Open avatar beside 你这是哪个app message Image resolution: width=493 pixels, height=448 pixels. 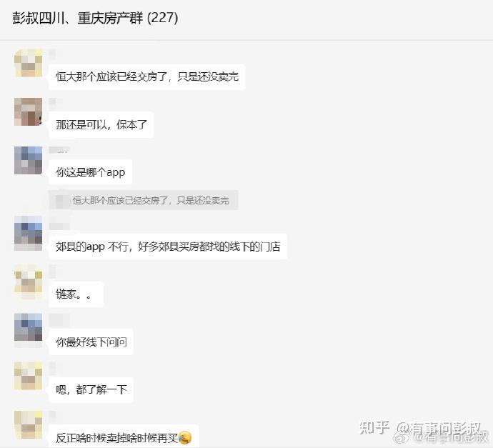click(x=29, y=160)
